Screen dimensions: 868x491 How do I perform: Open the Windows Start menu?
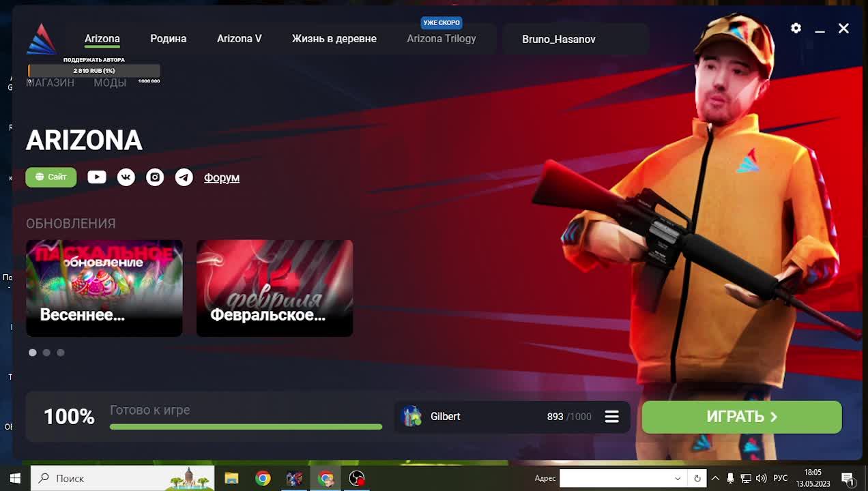[15, 478]
